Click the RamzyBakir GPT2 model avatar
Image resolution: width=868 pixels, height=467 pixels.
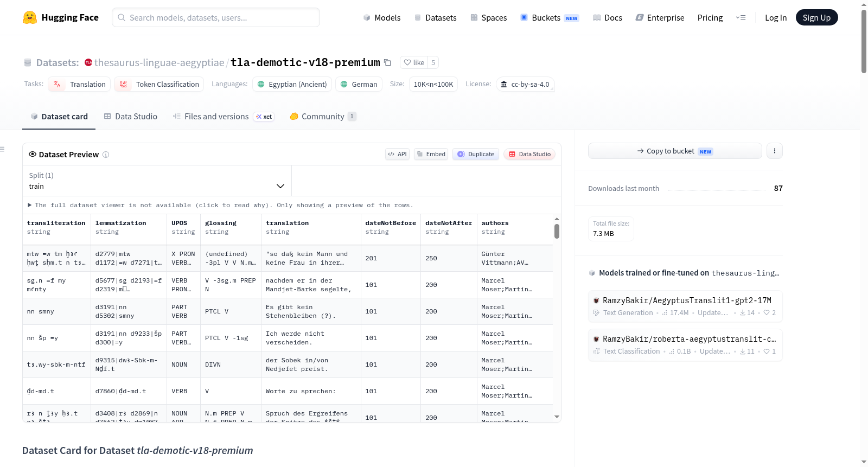point(596,300)
